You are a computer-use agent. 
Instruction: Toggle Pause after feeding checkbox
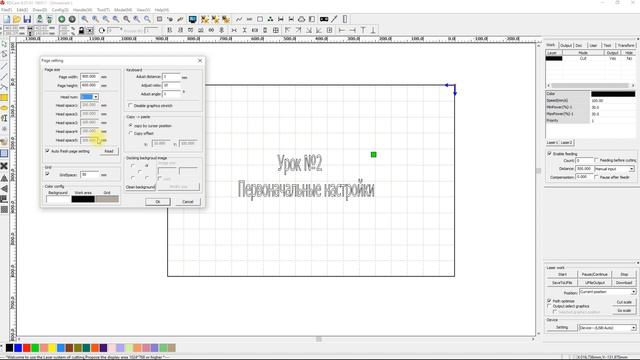click(x=596, y=177)
